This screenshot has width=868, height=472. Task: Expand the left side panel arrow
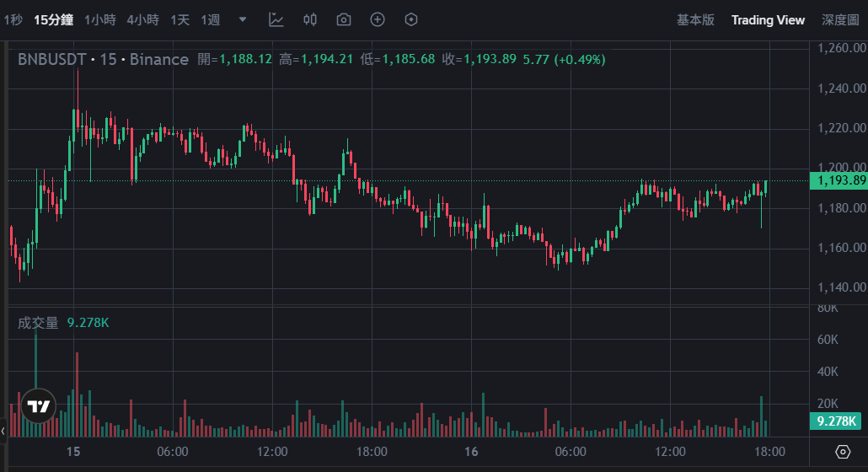coord(3,432)
